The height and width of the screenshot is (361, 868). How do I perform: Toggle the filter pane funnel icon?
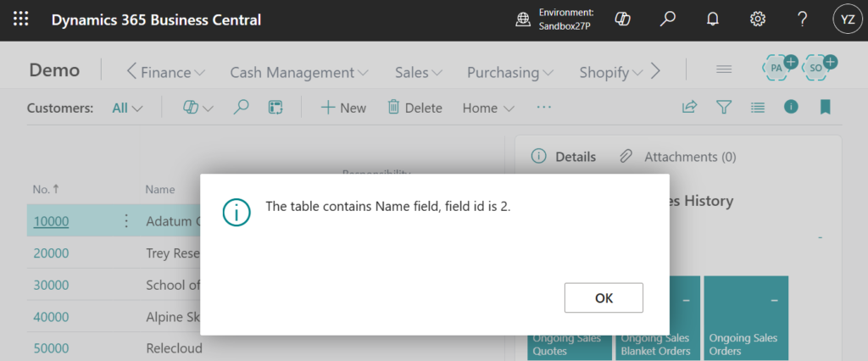[x=724, y=108]
